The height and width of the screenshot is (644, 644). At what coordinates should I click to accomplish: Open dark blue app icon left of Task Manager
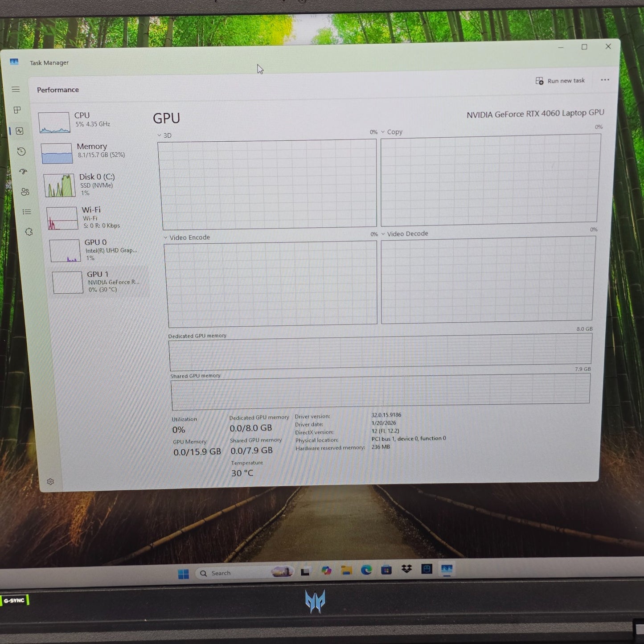click(x=427, y=569)
